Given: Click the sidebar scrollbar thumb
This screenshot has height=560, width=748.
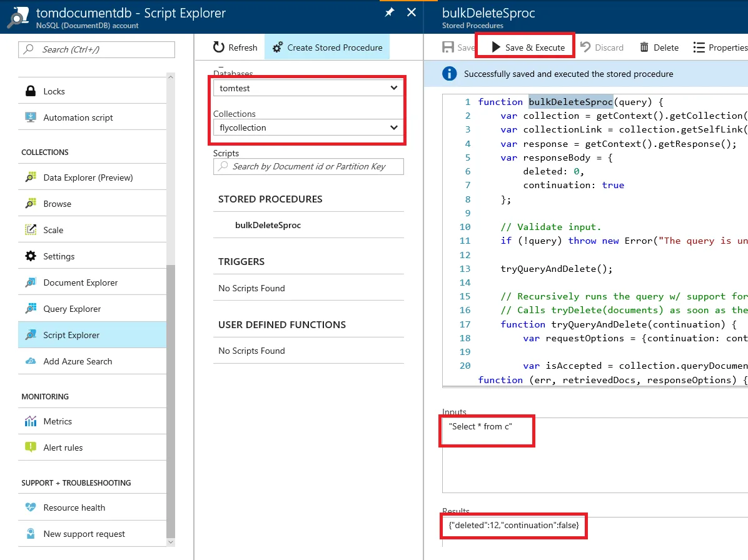Looking at the screenshot, I should tap(170, 401).
